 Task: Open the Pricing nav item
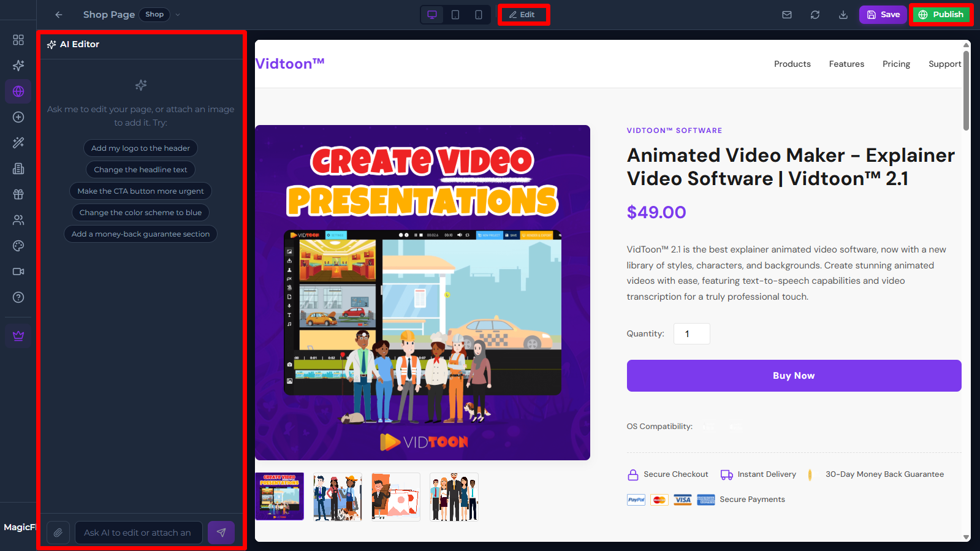(896, 64)
